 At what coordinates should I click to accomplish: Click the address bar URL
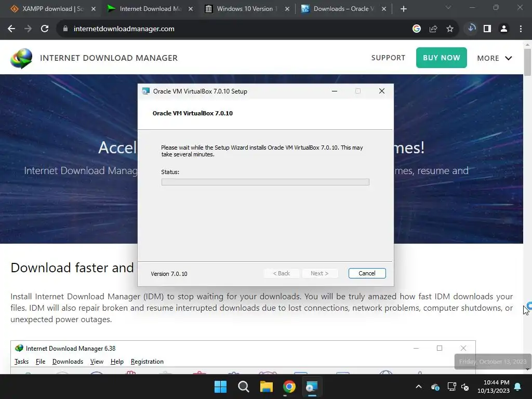[x=124, y=29]
